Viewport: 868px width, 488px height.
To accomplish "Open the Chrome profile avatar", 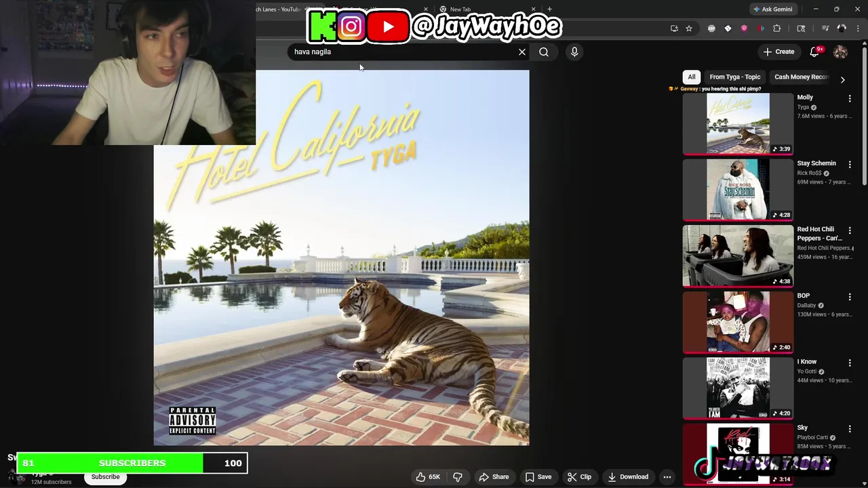I will pos(842,28).
